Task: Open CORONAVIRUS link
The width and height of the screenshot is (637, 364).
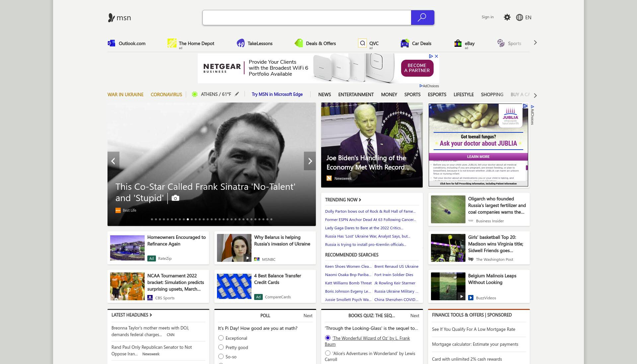Action: [166, 95]
